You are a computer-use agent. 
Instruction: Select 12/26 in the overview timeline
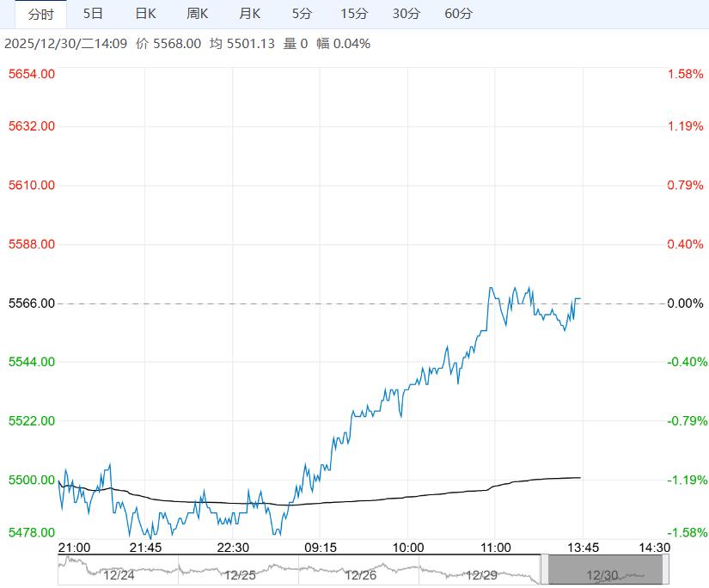pos(361,574)
